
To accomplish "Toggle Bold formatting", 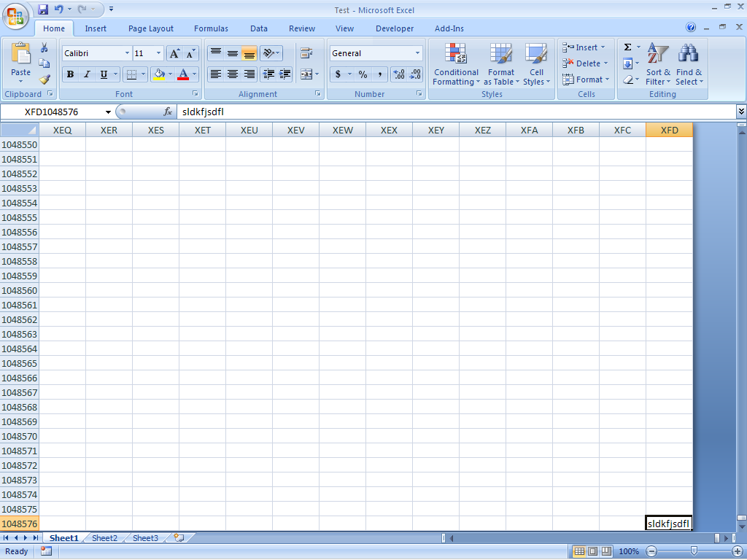I will pyautogui.click(x=70, y=74).
